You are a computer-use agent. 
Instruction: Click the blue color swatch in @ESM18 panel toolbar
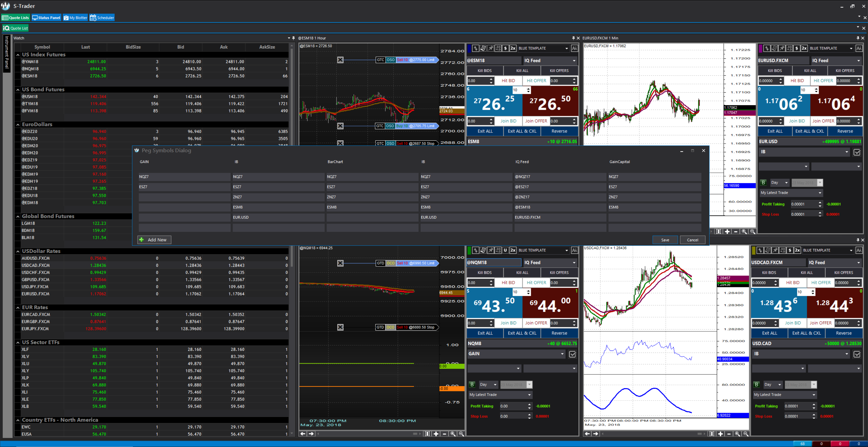coord(469,49)
